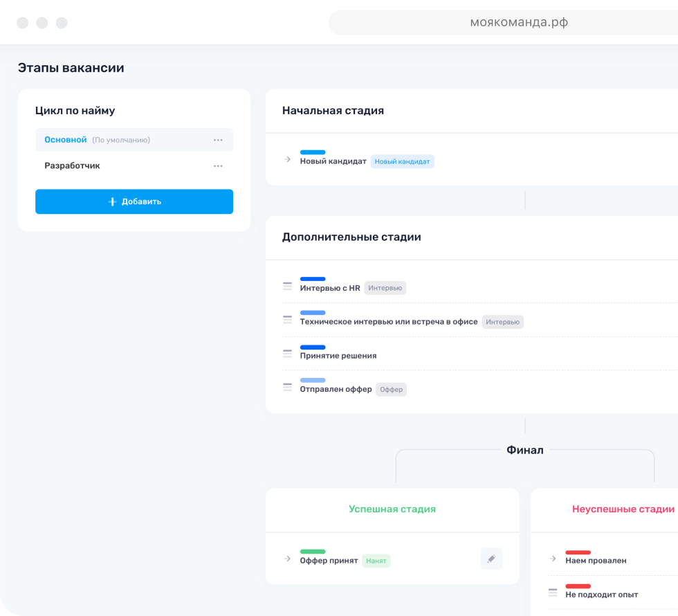Viewport: 678px width, 616px height.
Task: Click the Принятие решения stage name
Action: click(338, 356)
